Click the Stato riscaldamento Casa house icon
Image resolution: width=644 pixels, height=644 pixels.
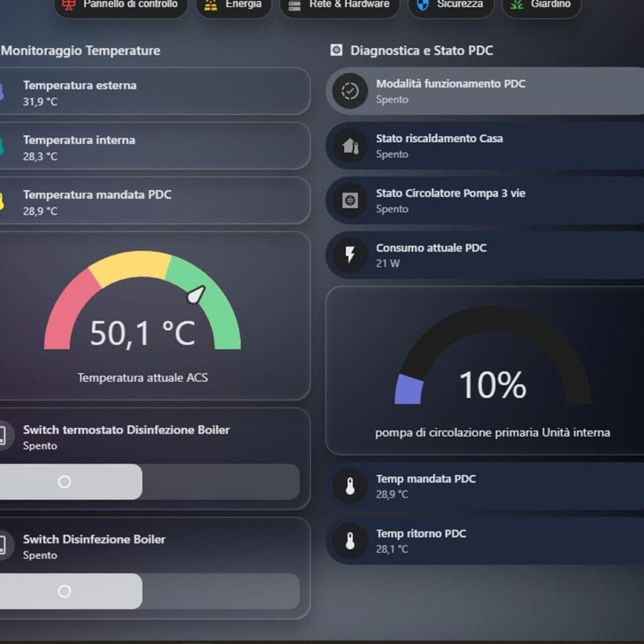(x=350, y=145)
